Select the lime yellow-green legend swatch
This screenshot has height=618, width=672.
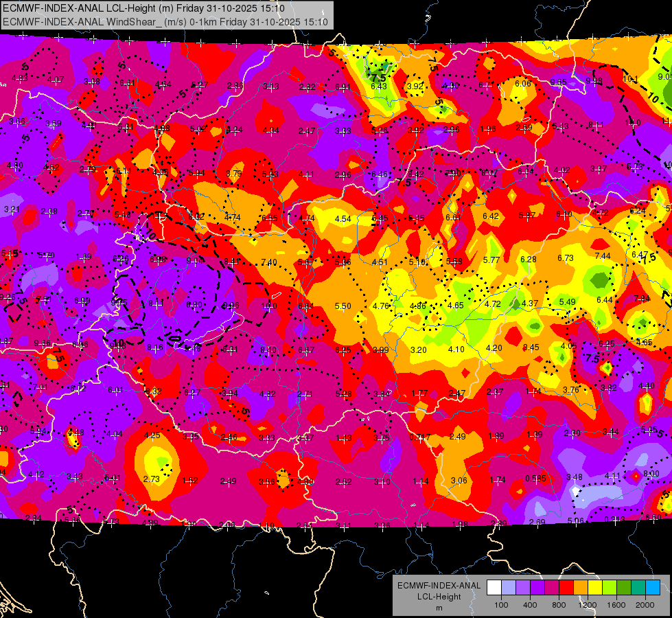coord(610,588)
